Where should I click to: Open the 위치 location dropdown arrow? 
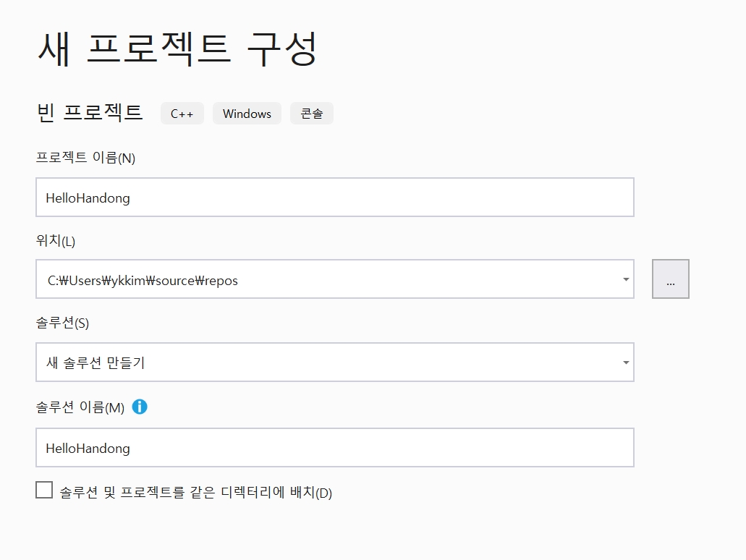pyautogui.click(x=625, y=279)
